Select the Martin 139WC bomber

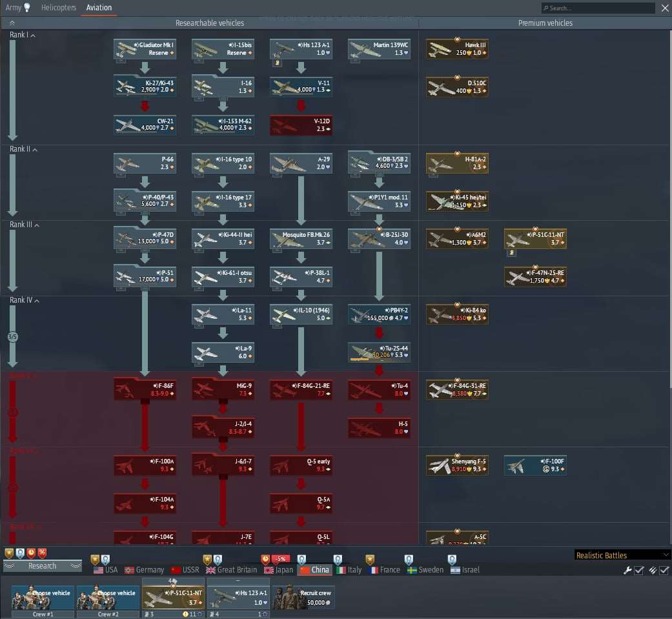[379, 49]
